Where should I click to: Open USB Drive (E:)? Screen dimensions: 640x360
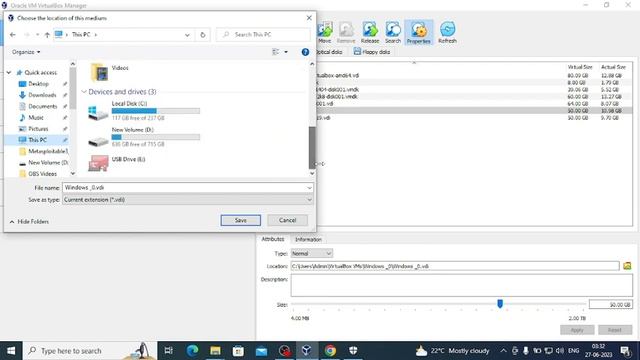pos(118,163)
